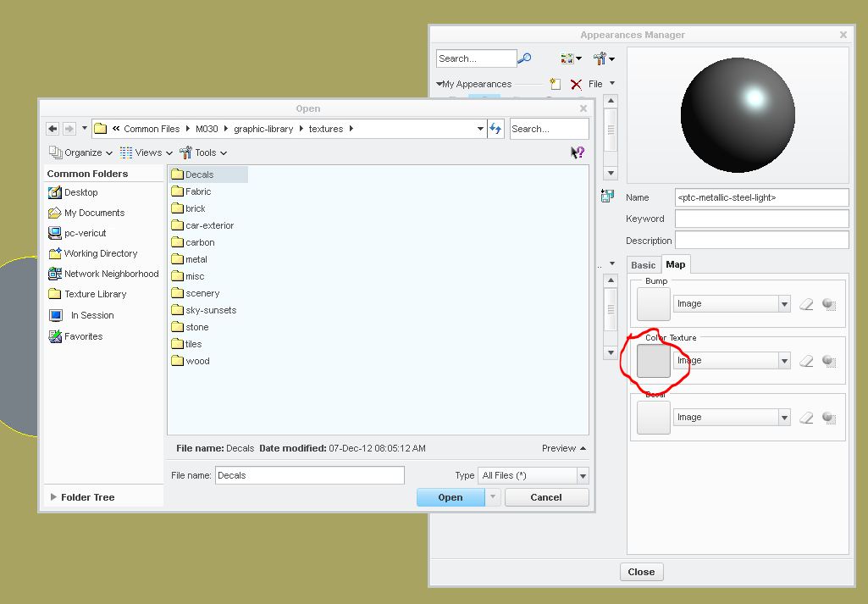This screenshot has width=868, height=604.
Task: Open the Decal Image dropdown
Action: click(732, 418)
